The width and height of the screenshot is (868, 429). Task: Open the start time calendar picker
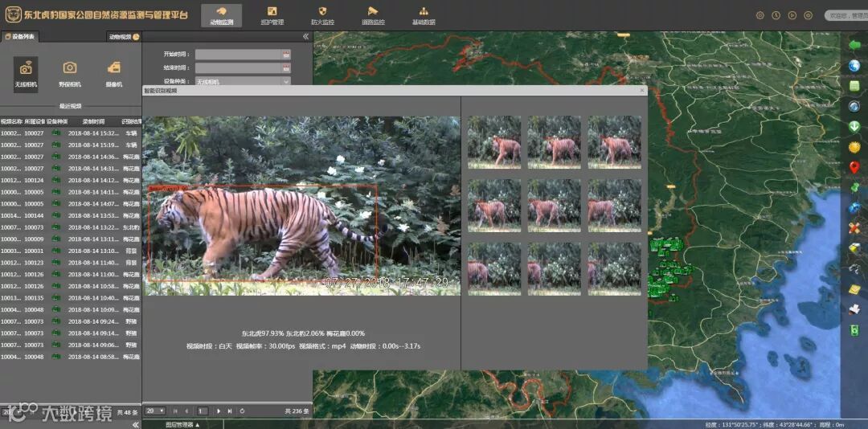(x=285, y=55)
